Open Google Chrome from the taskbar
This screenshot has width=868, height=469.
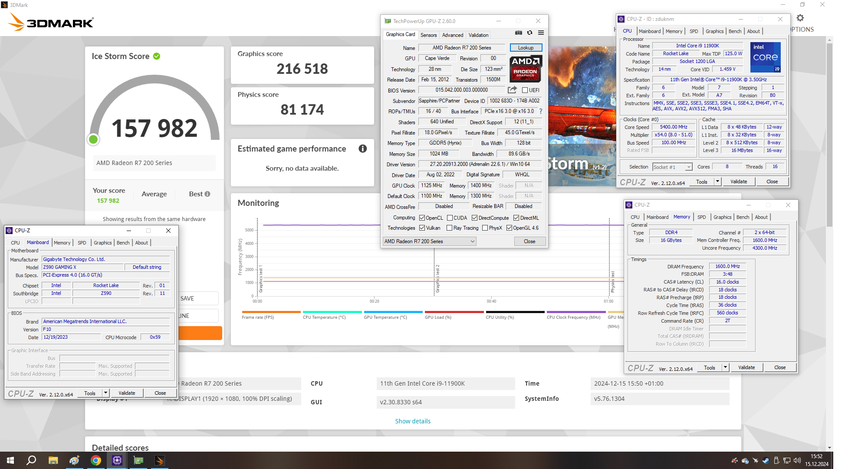tap(96, 460)
